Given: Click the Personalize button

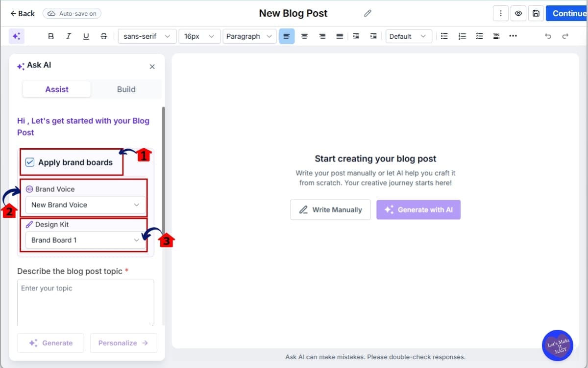Looking at the screenshot, I should tap(123, 343).
